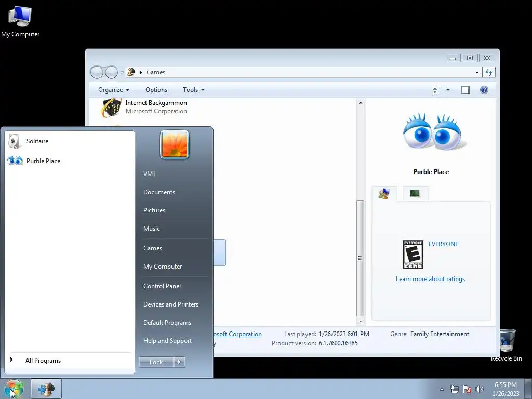Expand All Programs in Start menu
Image resolution: width=532 pixels, height=399 pixels.
click(x=70, y=361)
